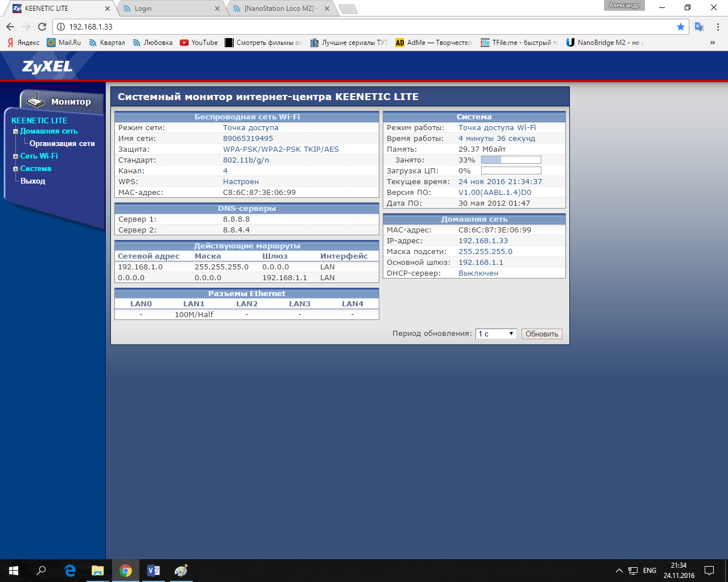Image resolution: width=728 pixels, height=582 pixels.
Task: Open Microsoft Edge from taskbar
Action: tap(70, 571)
